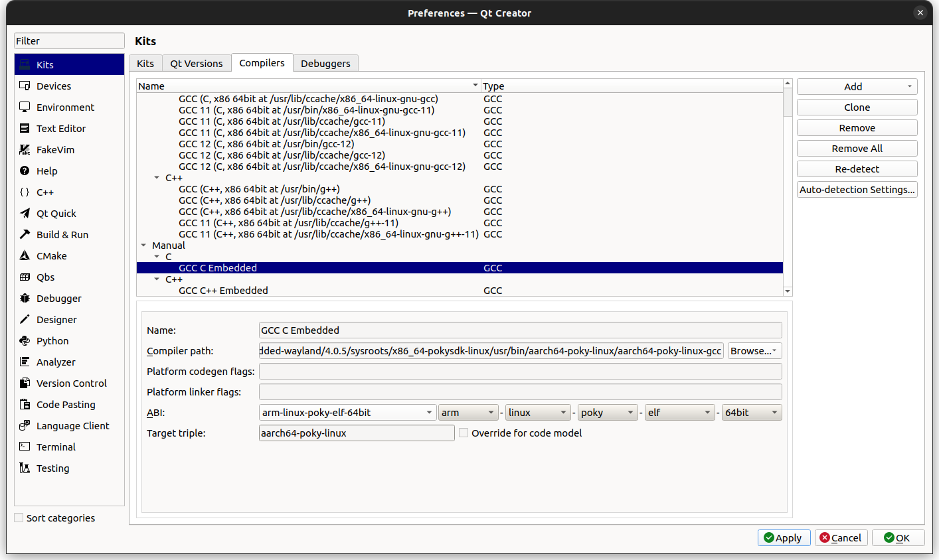Open the Add button dropdown arrow
This screenshot has height=560, width=939.
coord(909,86)
